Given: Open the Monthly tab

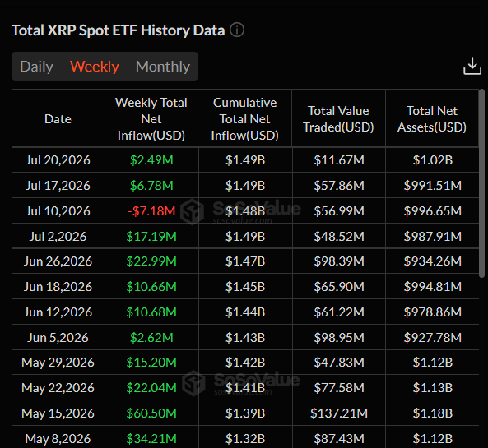Looking at the screenshot, I should click(x=163, y=67).
